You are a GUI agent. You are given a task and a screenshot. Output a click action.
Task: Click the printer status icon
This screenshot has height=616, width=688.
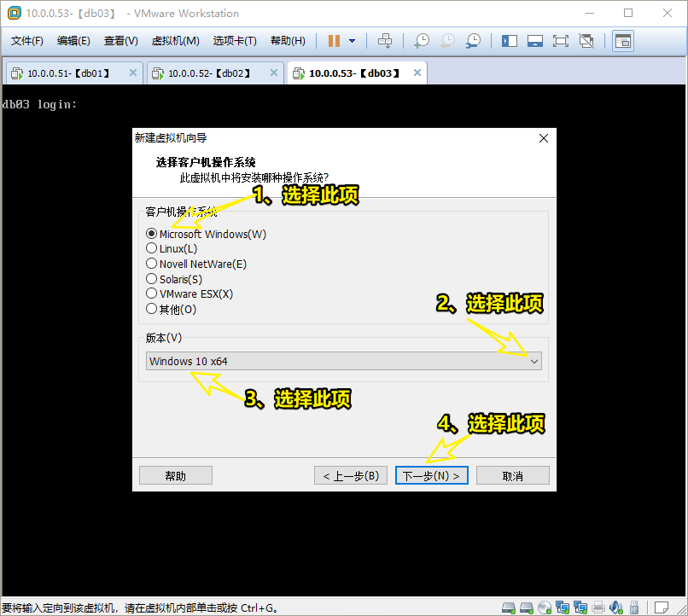pos(598,607)
